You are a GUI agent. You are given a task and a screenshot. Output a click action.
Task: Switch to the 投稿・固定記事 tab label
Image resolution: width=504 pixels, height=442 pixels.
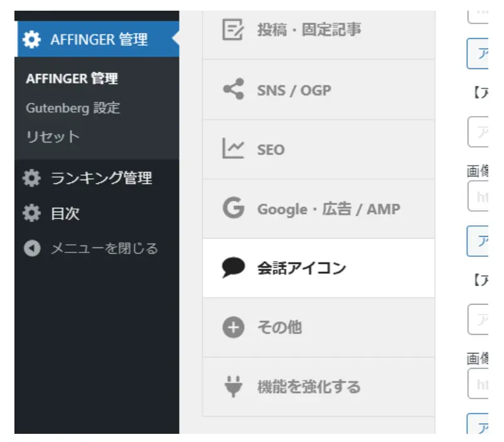(x=309, y=30)
